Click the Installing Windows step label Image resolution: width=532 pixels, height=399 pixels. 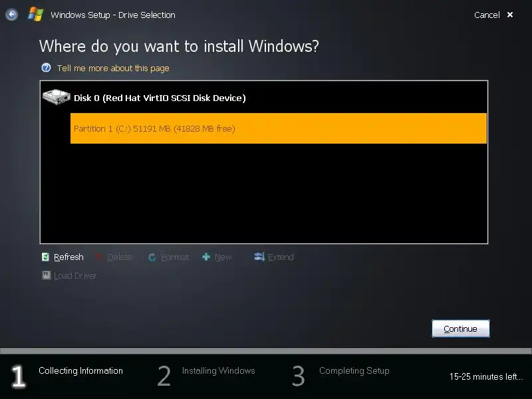pos(219,370)
